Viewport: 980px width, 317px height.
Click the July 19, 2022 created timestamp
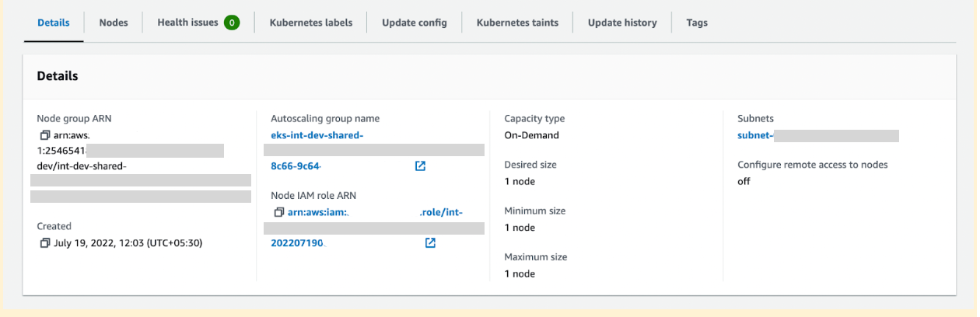[128, 243]
